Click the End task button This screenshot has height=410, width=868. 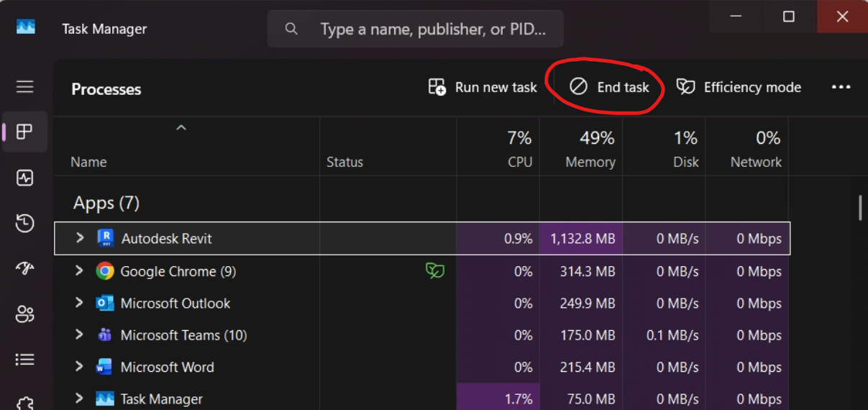click(609, 87)
